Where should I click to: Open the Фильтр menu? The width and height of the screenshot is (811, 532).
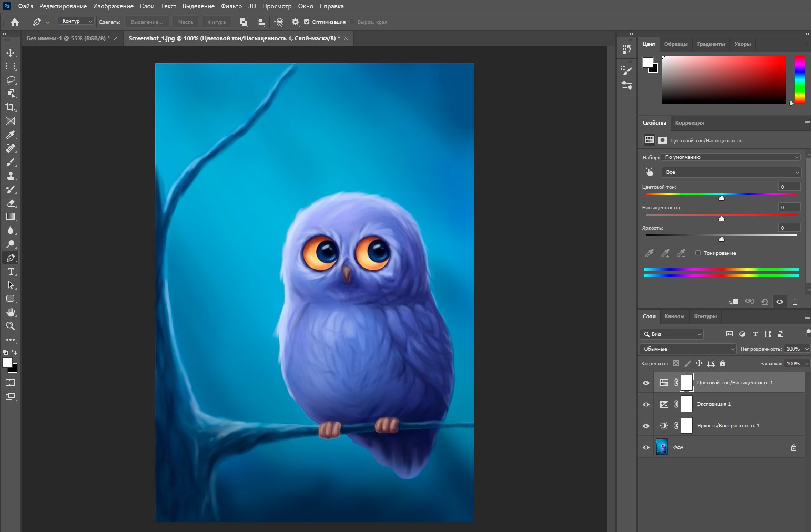[231, 6]
